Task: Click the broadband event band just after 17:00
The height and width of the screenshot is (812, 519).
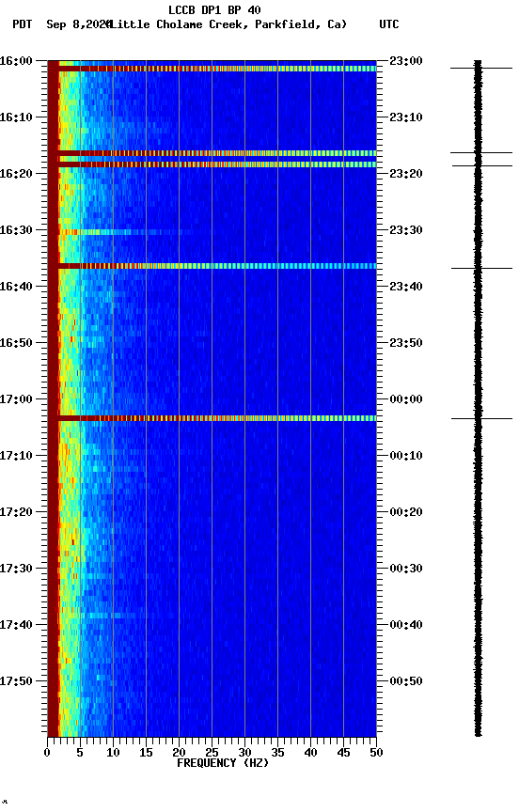Action: [212, 418]
